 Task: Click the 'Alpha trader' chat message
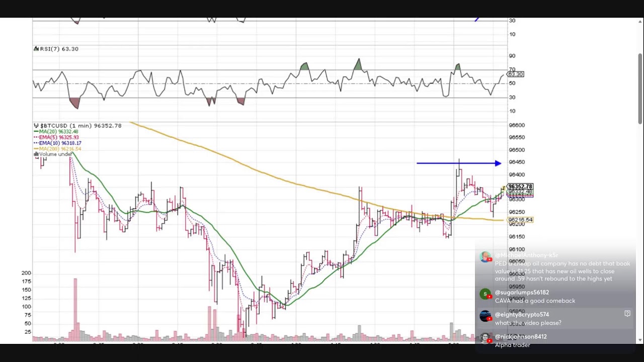512,345
